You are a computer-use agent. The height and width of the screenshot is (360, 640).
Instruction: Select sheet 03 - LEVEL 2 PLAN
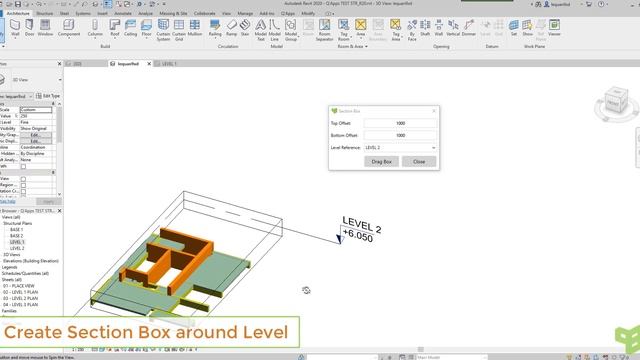click(20, 298)
